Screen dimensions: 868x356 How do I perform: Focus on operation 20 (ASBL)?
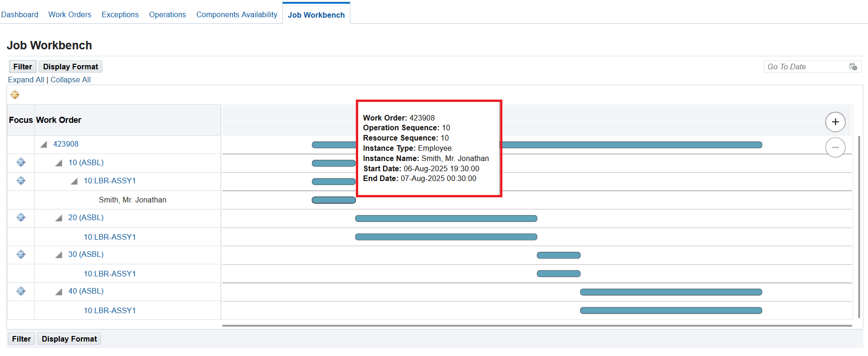[x=21, y=217]
